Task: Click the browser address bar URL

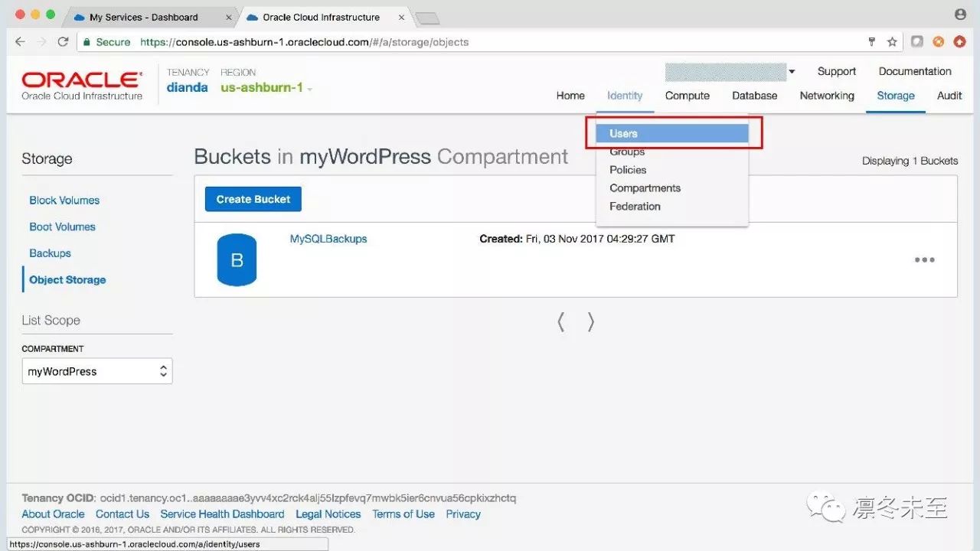Action: point(305,42)
